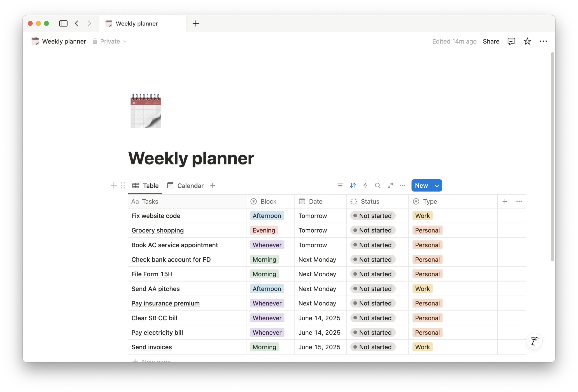Open the Fix website code task
This screenshot has width=578, height=392.
(156, 216)
